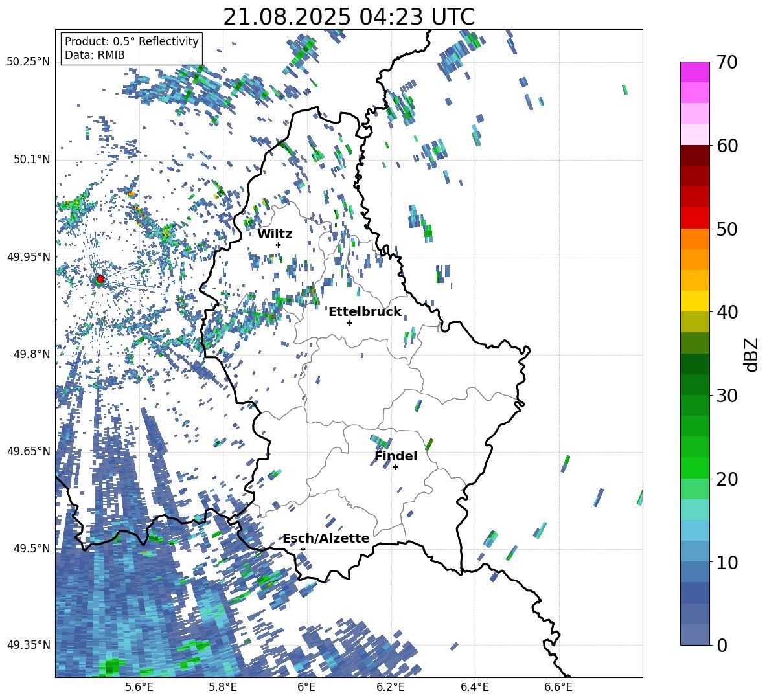Click the 49.35°N latitude label
Screen dimensions: 767x700
pyautogui.click(x=29, y=645)
